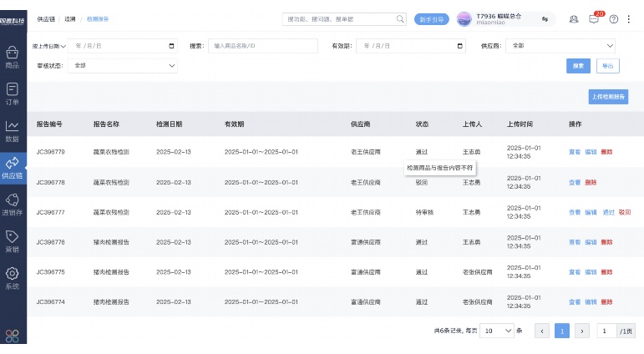Viewport: 644px width, 354px height.
Task: Select the 供应链 sidebar section
Action: tap(13, 168)
